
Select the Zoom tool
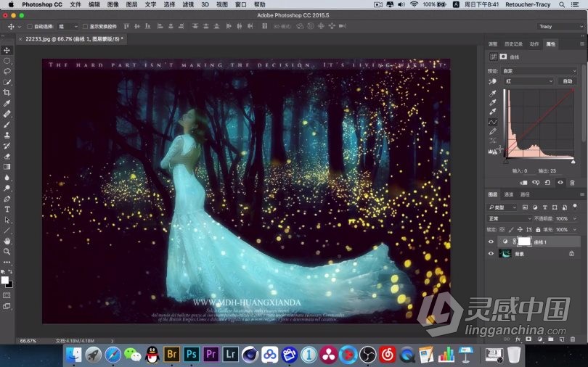pyautogui.click(x=7, y=251)
